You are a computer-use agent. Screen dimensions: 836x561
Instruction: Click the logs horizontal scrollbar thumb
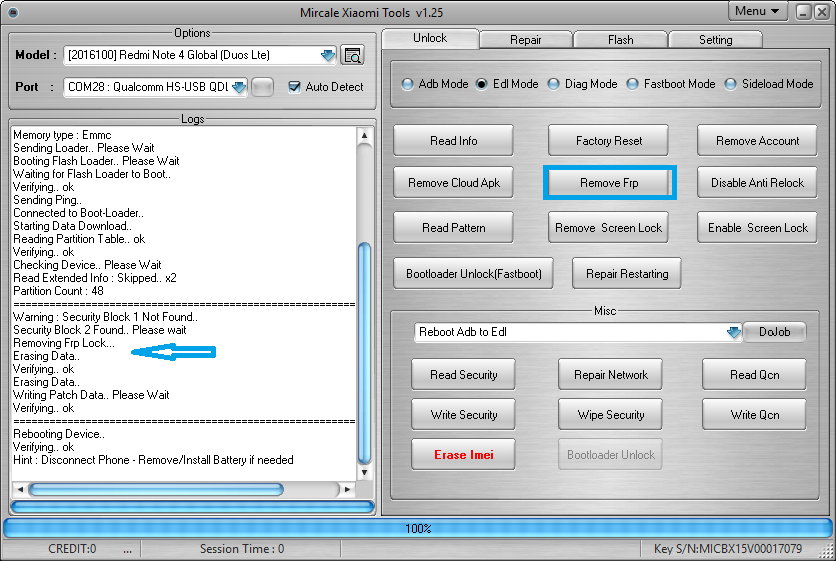tap(156, 489)
